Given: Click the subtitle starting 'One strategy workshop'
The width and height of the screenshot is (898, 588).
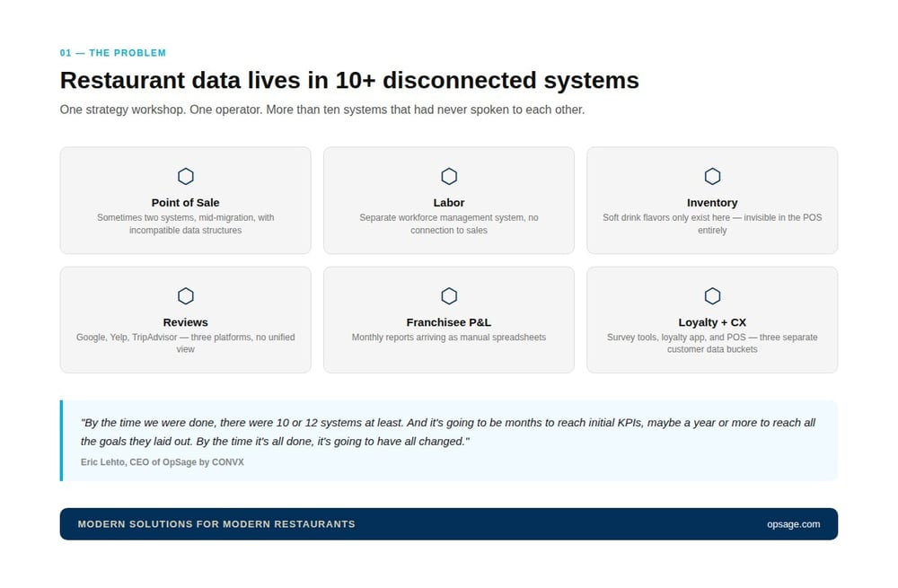Looking at the screenshot, I should (x=321, y=110).
